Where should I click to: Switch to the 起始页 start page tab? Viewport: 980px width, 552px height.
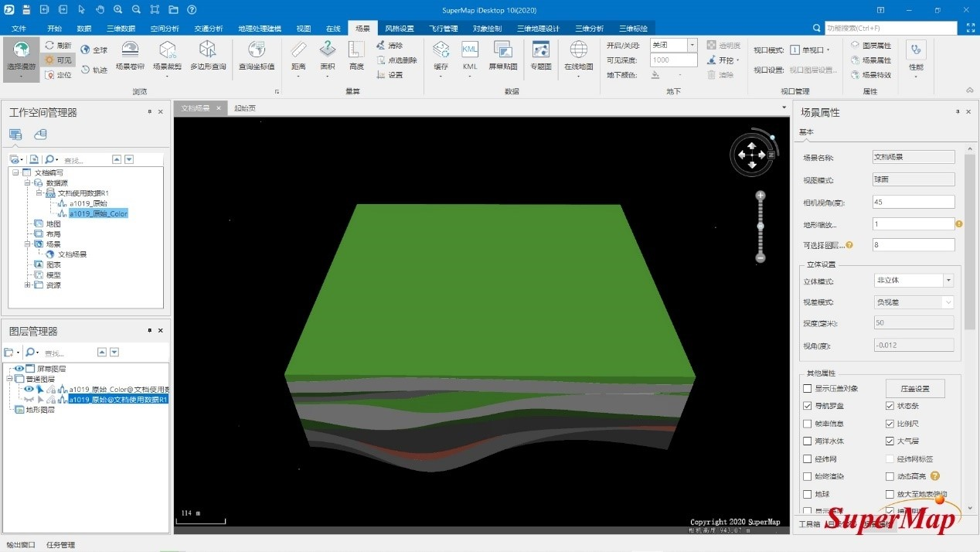click(245, 109)
